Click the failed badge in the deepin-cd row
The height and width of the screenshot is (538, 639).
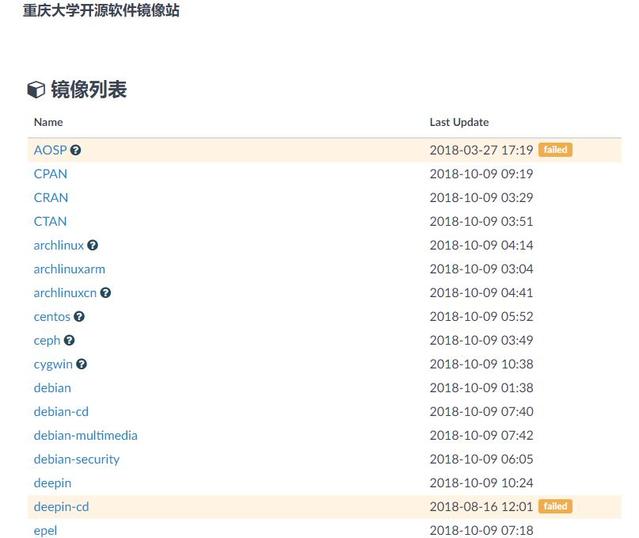click(555, 506)
